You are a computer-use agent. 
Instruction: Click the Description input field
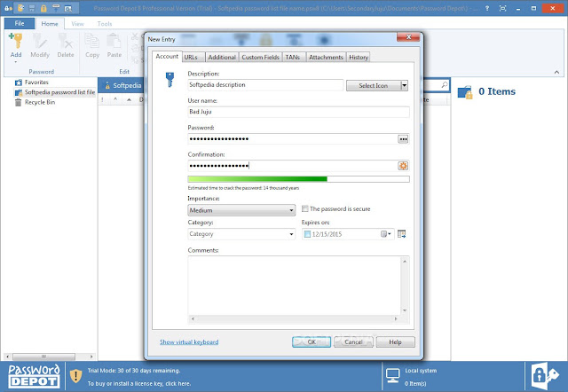pos(265,85)
